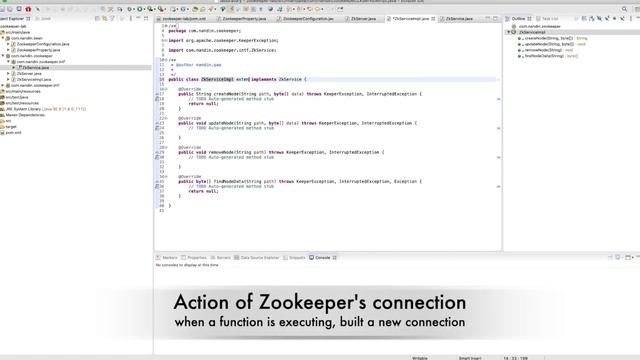
Task: Fold the import block at line 6
Action: click(x=166, y=40)
